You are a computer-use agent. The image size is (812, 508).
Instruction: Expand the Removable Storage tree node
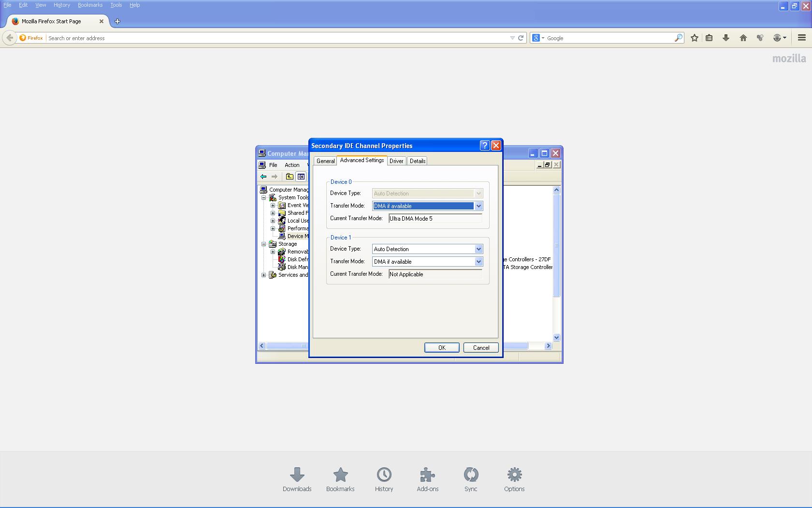273,252
